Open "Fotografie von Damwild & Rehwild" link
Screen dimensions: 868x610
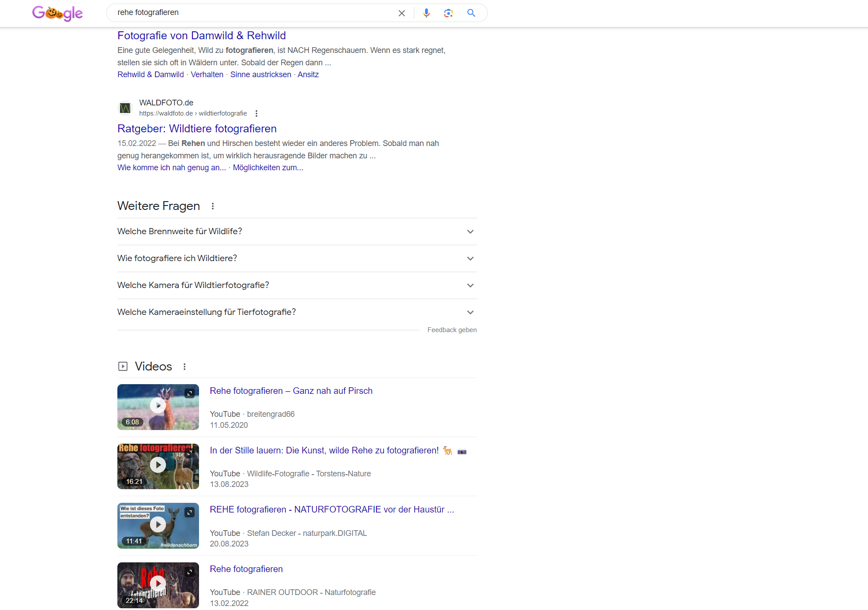pos(201,36)
